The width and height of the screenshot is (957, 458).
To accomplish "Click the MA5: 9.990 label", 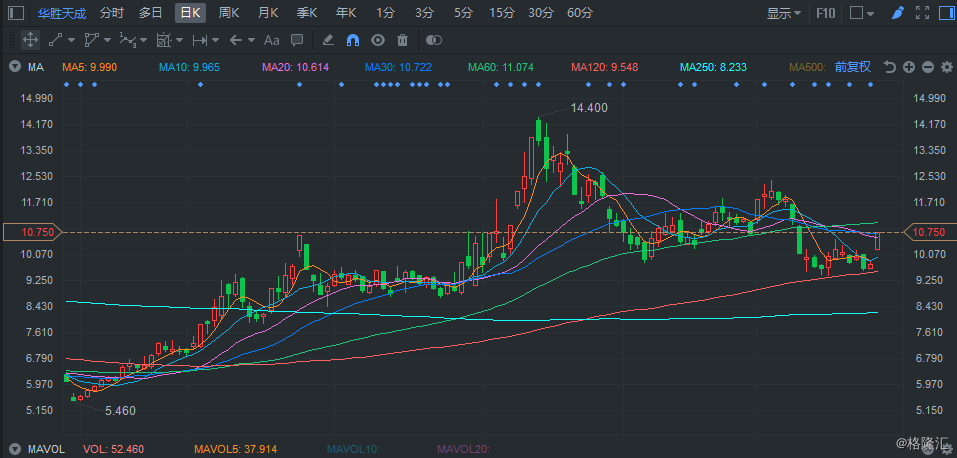I will click(x=90, y=67).
